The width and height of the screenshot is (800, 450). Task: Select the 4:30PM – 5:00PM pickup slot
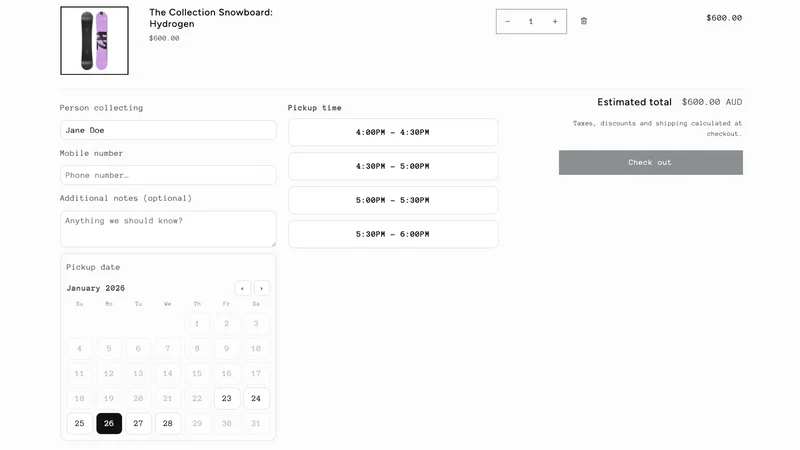click(393, 166)
